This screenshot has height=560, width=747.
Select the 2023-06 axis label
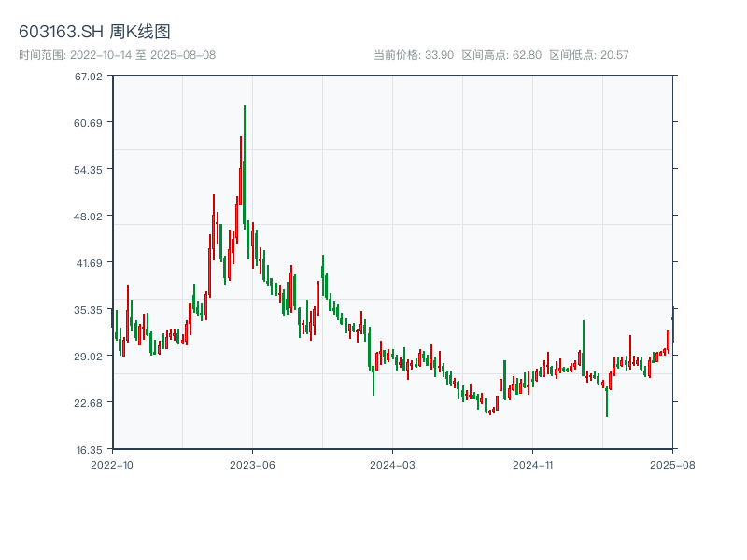[x=250, y=463]
